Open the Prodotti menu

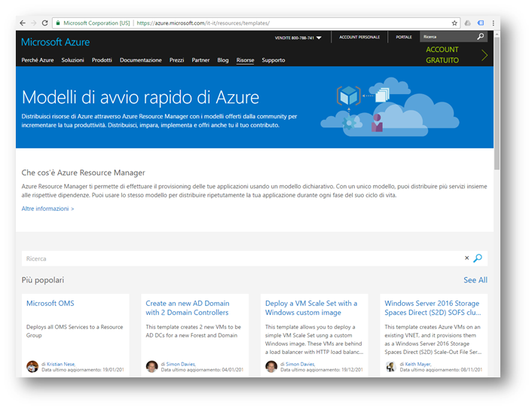pos(102,60)
